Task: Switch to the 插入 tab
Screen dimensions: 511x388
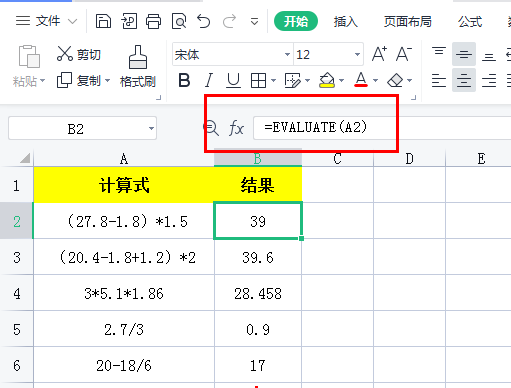Action: click(346, 22)
